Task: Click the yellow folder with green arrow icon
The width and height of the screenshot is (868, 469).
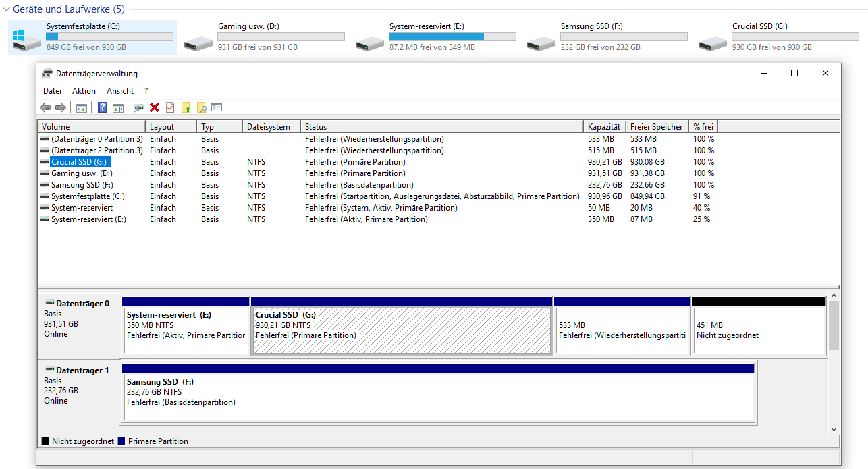Action: coord(186,107)
